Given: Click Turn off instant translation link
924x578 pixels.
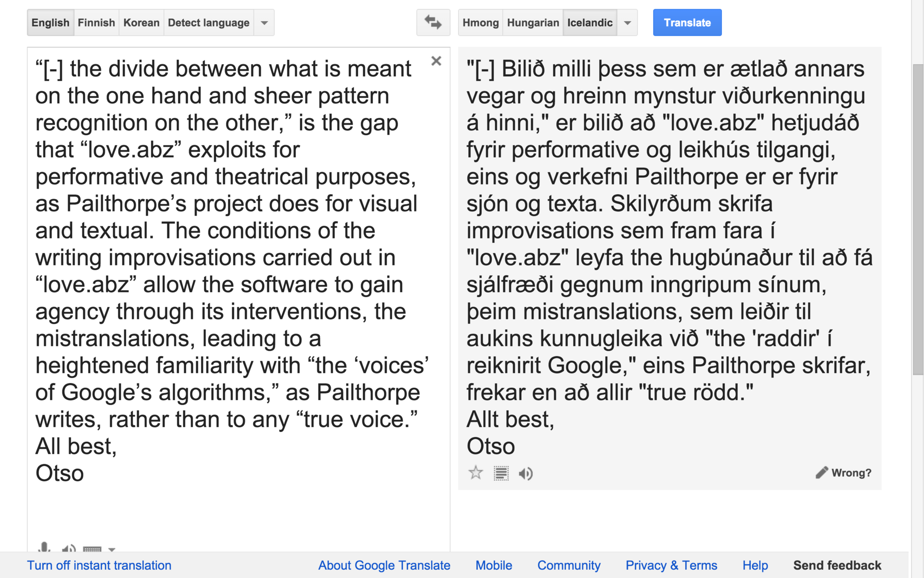Looking at the screenshot, I should [99, 565].
